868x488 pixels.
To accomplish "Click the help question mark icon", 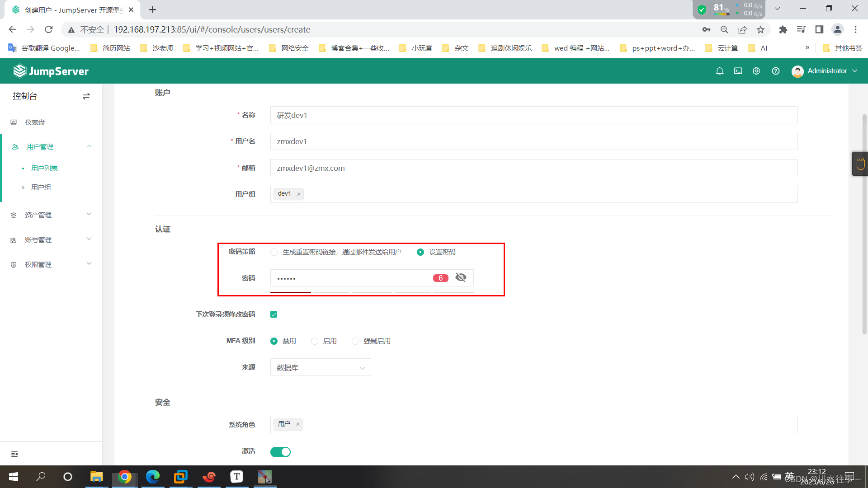I will pos(776,71).
